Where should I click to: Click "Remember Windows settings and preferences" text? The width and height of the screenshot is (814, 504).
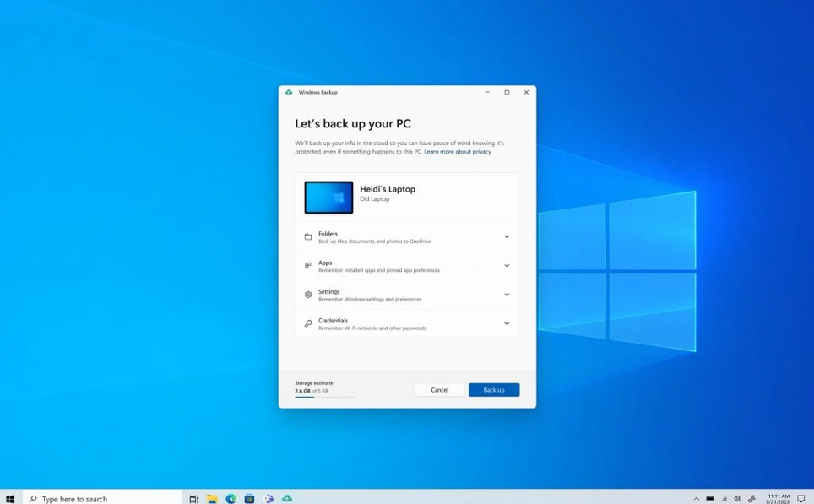tap(370, 300)
